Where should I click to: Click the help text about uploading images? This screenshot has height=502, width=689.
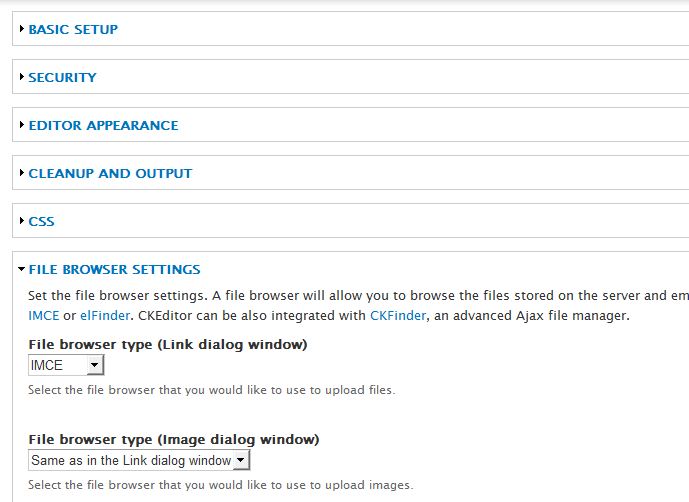point(219,485)
